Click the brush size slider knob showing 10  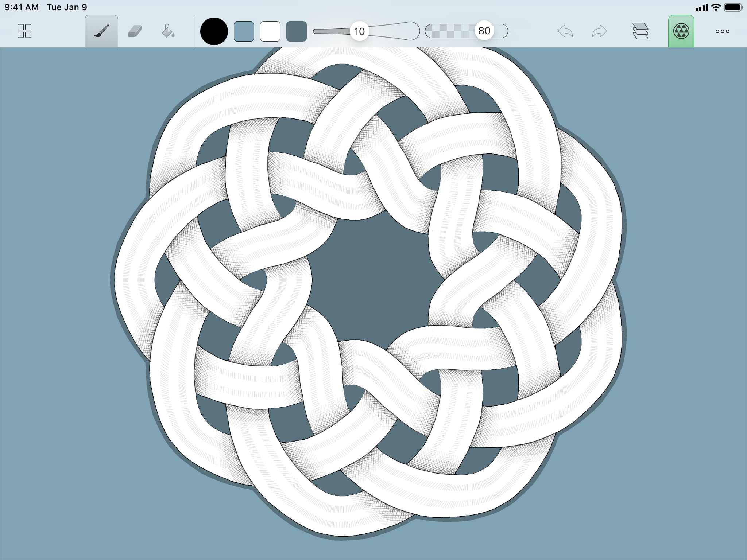tap(359, 31)
